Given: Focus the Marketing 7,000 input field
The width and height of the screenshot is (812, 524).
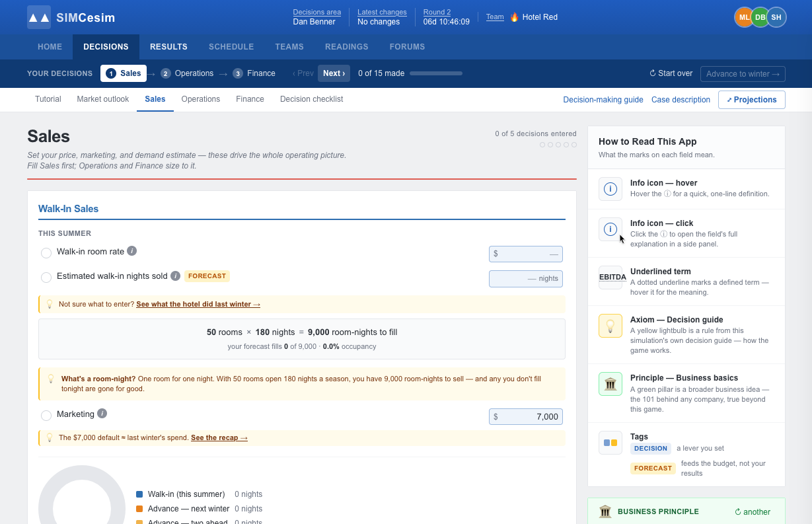Looking at the screenshot, I should tap(526, 417).
